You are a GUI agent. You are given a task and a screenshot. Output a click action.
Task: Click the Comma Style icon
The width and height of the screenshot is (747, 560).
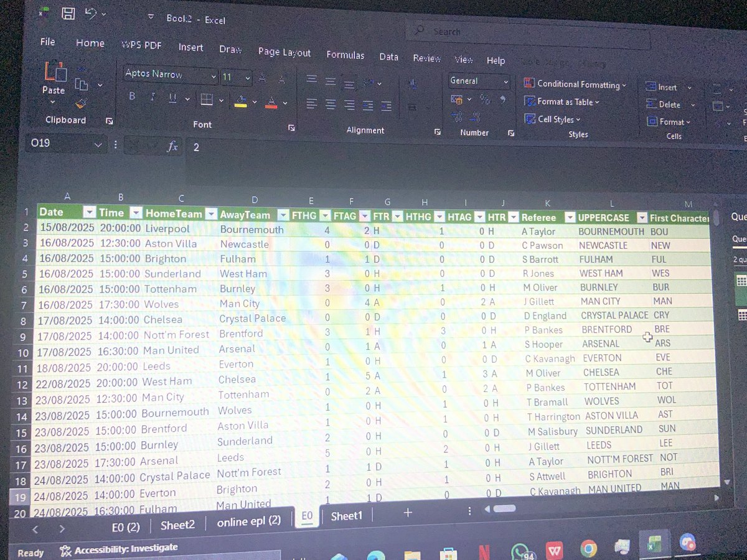(503, 100)
